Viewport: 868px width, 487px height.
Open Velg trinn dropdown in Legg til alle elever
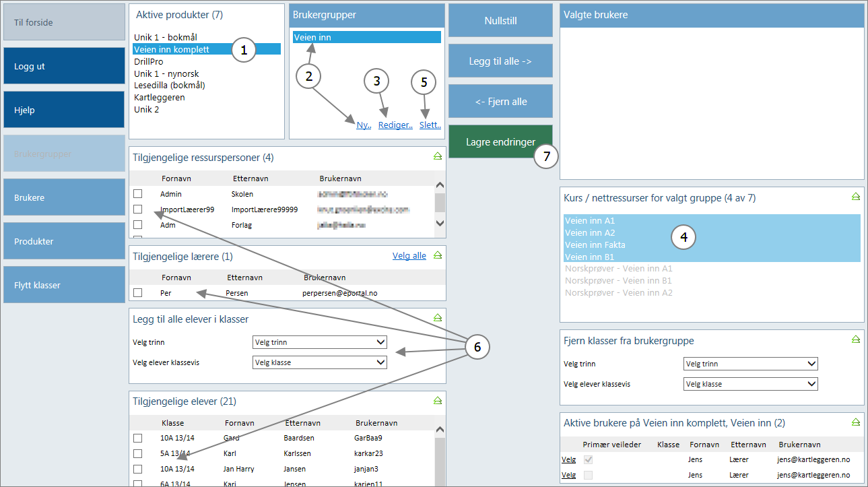tap(320, 342)
